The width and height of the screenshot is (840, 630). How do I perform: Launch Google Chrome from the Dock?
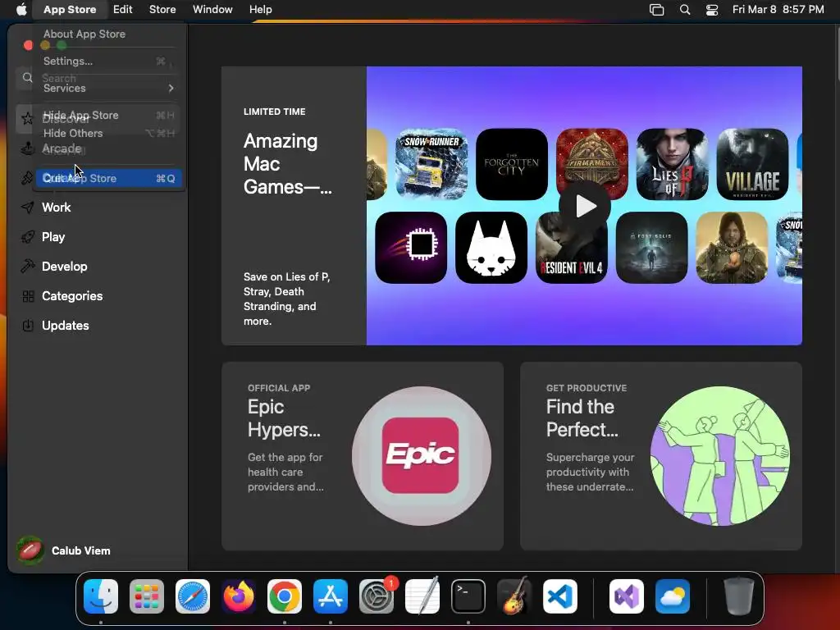tap(285, 596)
